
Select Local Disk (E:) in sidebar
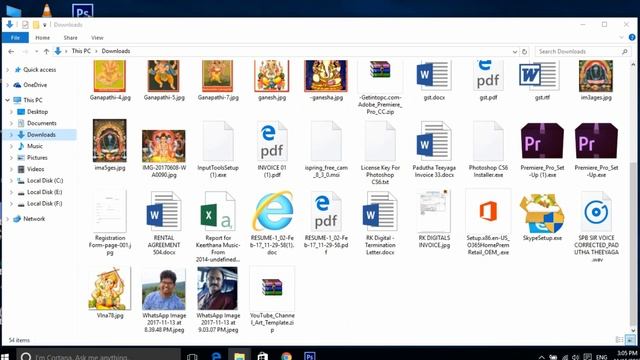(x=44, y=192)
